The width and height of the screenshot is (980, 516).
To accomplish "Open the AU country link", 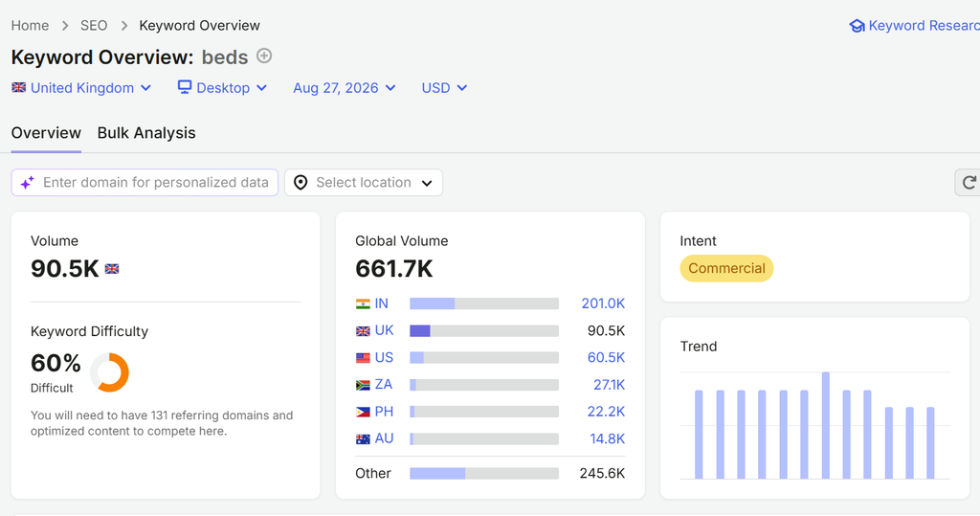I will click(384, 439).
